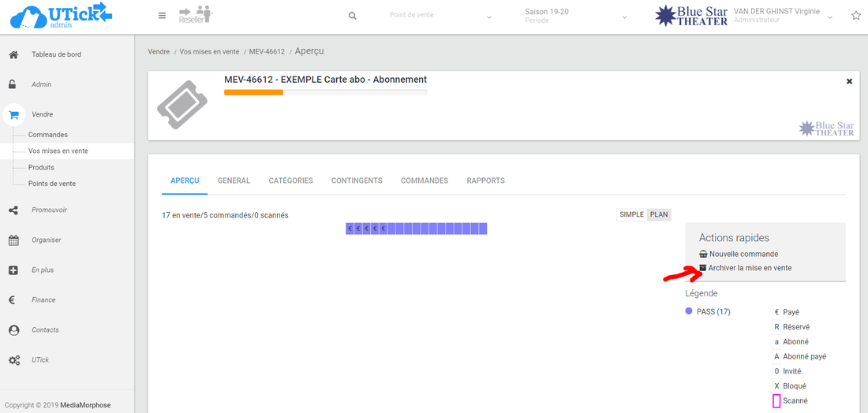Click the hamburger menu icon

point(162,16)
